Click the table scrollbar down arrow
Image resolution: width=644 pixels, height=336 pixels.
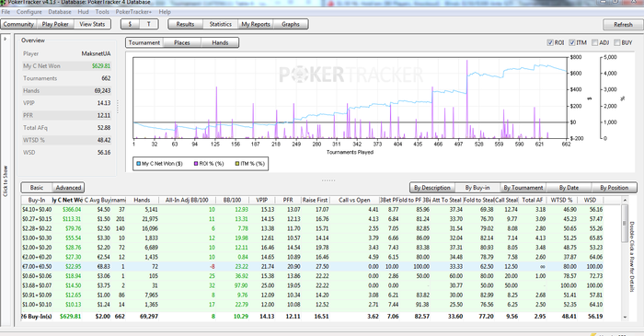click(625, 317)
